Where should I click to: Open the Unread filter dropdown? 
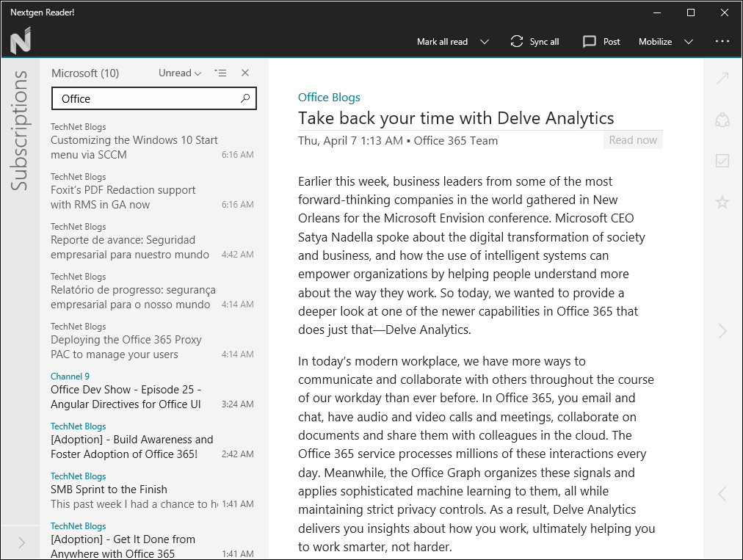[x=180, y=73]
